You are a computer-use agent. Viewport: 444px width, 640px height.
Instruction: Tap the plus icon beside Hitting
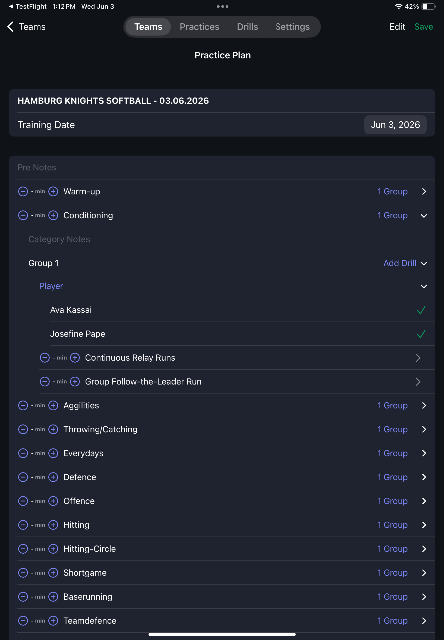tap(53, 525)
